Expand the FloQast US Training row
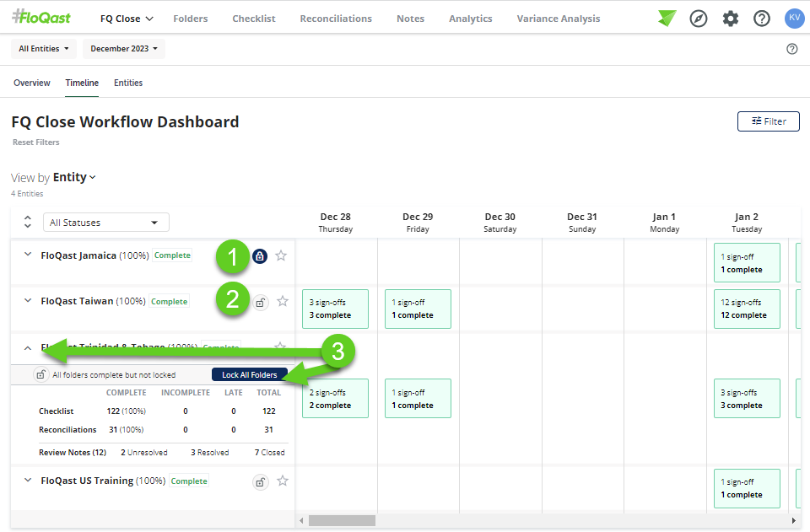Image resolution: width=810 pixels, height=532 pixels. coord(28,480)
